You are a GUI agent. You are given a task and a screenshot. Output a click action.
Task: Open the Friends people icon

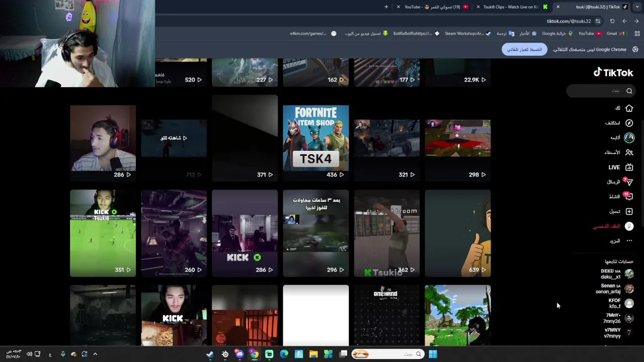click(x=629, y=152)
